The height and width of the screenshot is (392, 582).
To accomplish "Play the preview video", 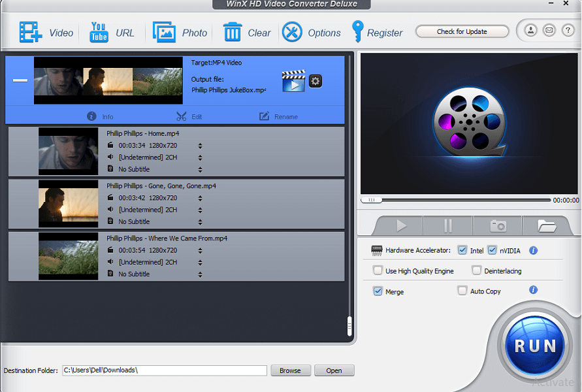I will 401,225.
